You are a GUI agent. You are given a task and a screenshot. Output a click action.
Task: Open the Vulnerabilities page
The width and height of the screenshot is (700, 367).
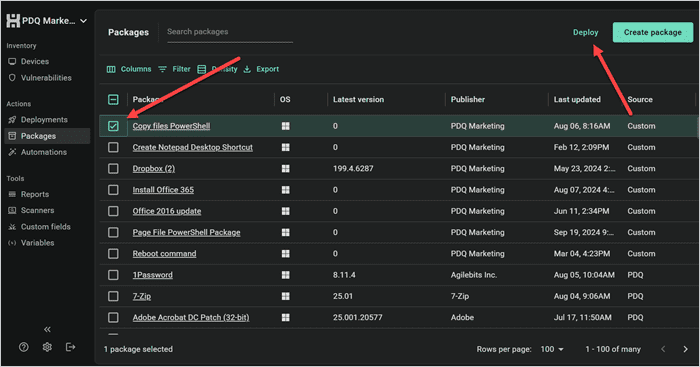[40, 78]
